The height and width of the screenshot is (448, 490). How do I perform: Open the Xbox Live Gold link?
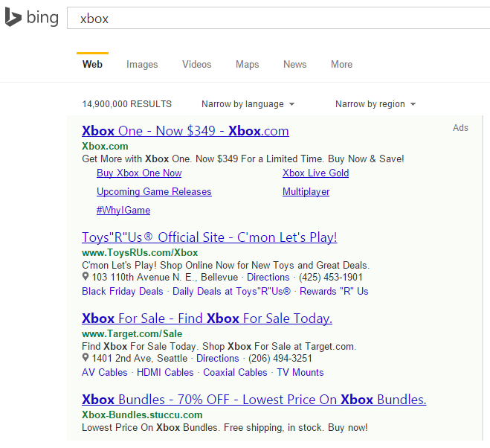(315, 173)
